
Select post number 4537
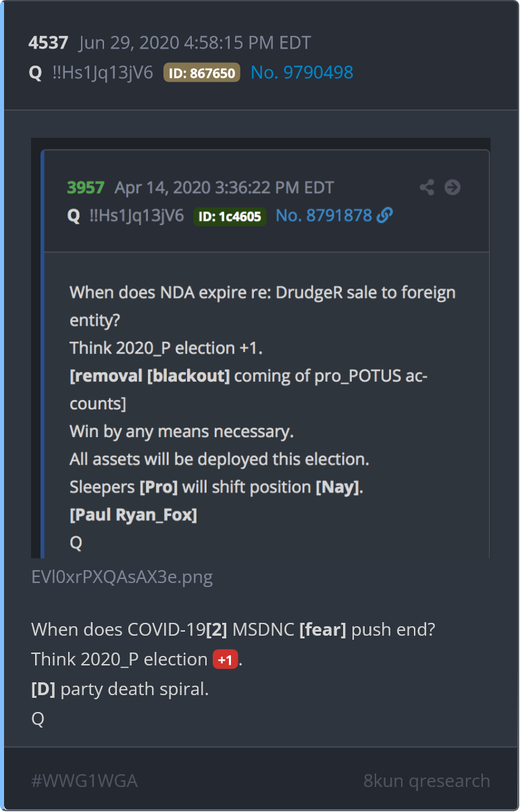(x=48, y=43)
